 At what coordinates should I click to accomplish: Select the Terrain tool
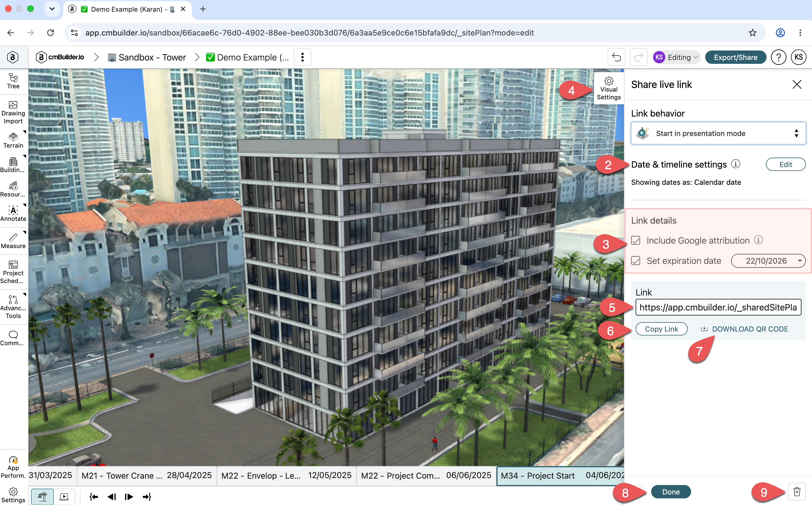point(13,140)
